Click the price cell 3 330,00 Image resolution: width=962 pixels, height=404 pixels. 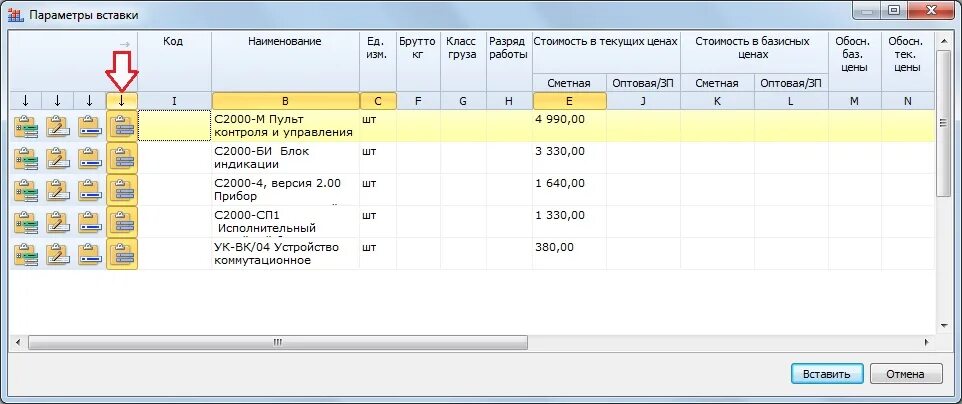click(569, 158)
